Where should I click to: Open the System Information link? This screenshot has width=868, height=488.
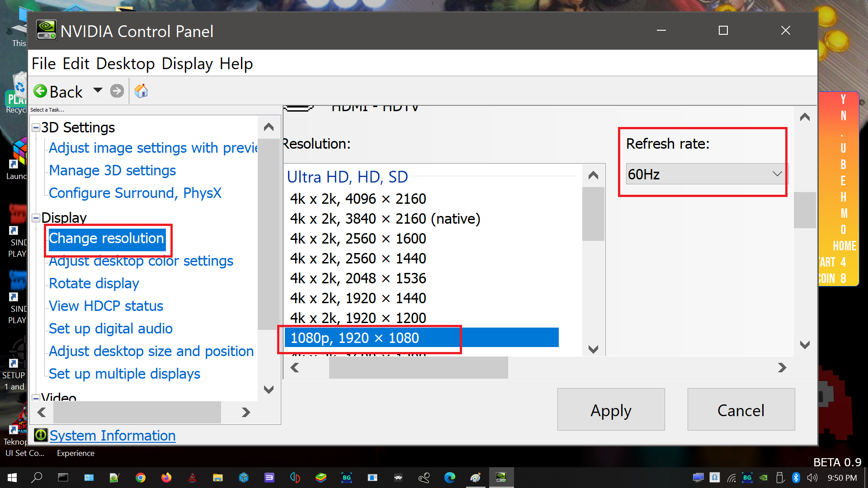click(113, 436)
